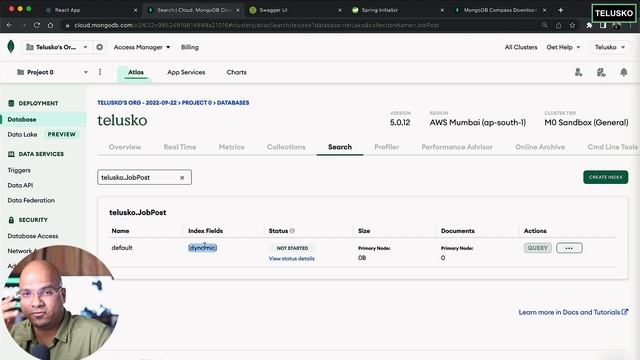Click the address bar zoom icon
This screenshot has height=360, width=640.
[x=544, y=25]
